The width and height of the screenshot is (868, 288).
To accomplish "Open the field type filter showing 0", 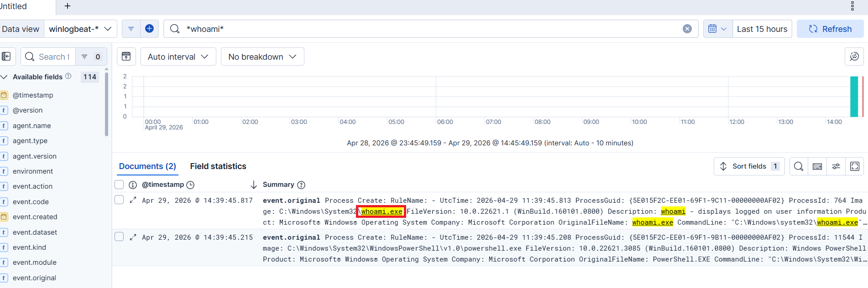I will [x=91, y=57].
